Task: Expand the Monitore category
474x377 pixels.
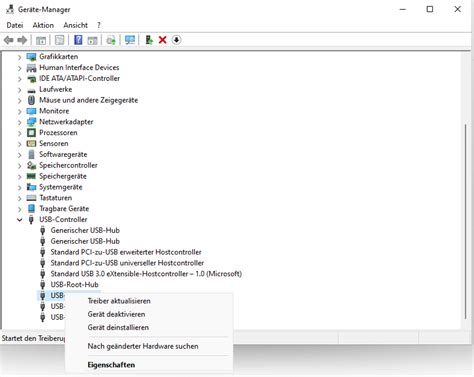Action: click(19, 111)
